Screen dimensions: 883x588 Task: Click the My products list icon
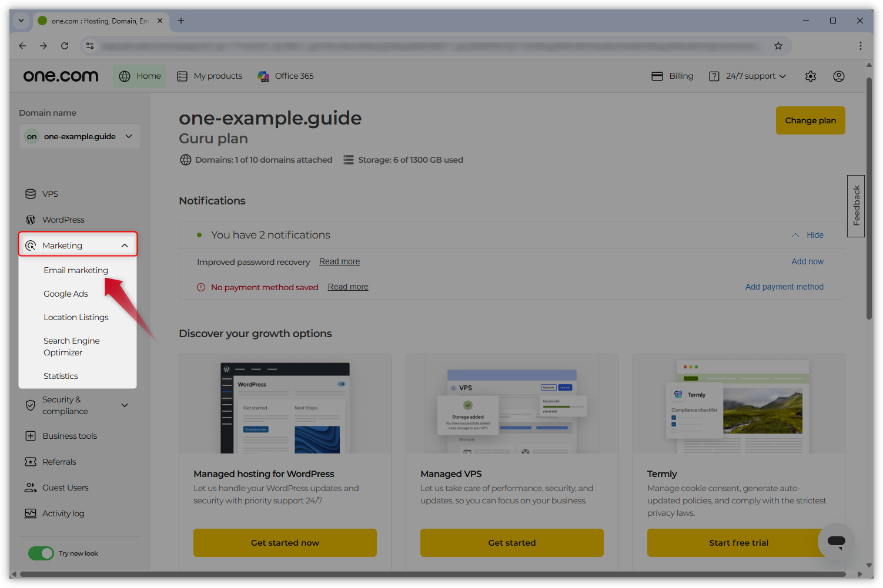[x=182, y=76]
